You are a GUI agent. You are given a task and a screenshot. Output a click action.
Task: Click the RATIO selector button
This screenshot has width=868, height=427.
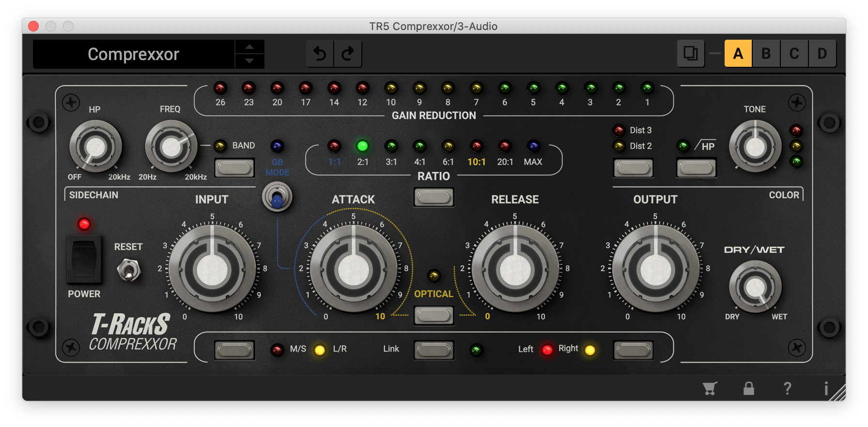click(x=434, y=197)
